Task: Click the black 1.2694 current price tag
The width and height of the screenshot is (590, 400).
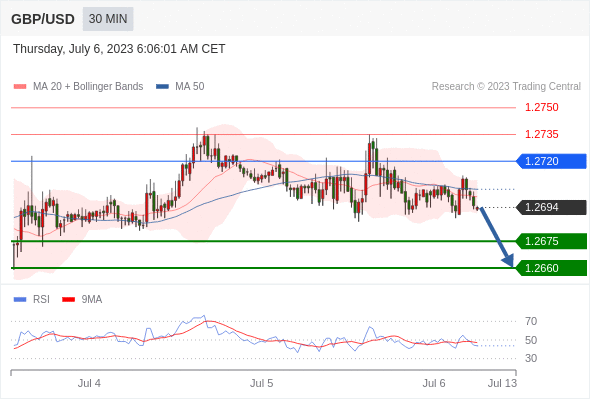Action: tap(551, 207)
